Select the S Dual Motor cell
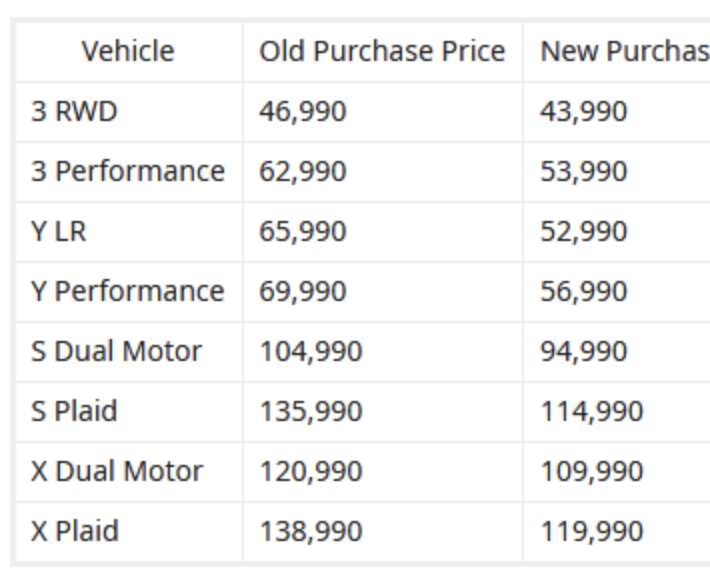 pyautogui.click(x=116, y=351)
